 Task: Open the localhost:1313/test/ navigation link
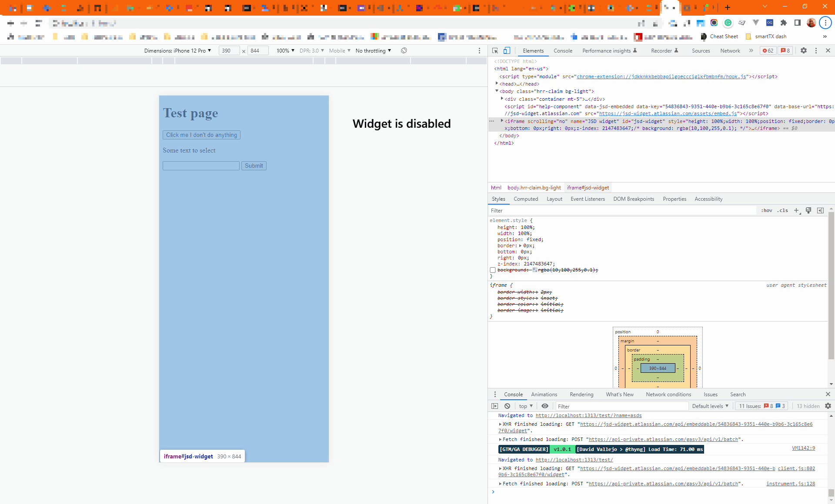coord(574,460)
